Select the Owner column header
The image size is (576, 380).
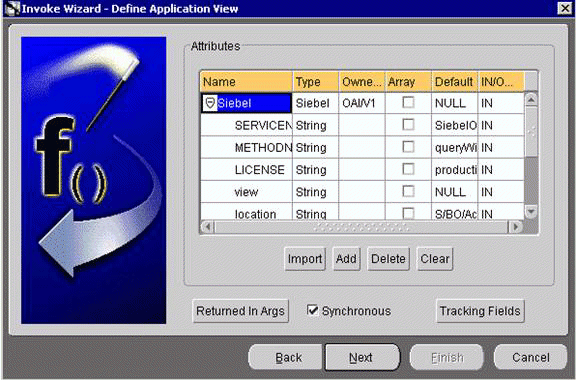click(362, 82)
